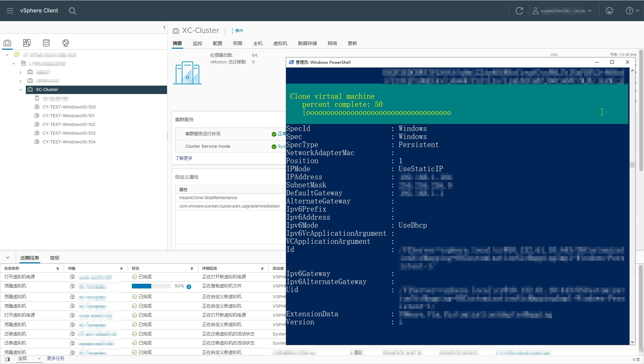Open the VMs and Templates inventory view
This screenshot has width=644, height=364.
click(x=27, y=43)
